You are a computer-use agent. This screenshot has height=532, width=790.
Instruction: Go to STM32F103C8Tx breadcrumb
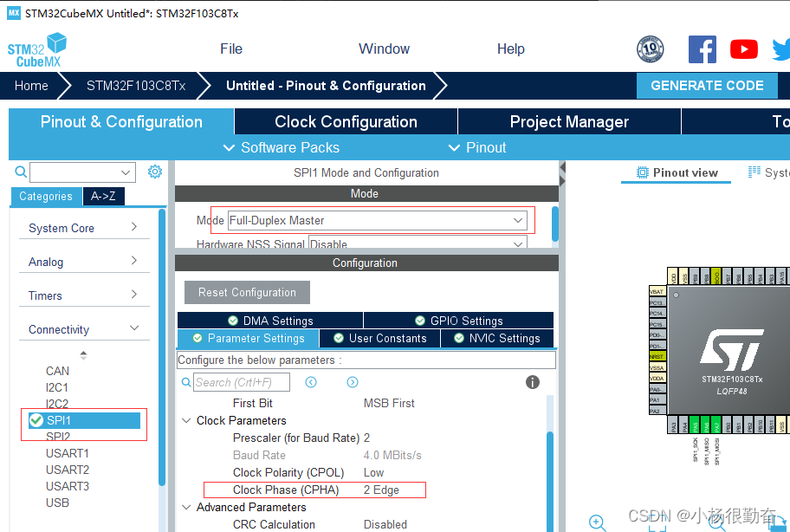[136, 86]
